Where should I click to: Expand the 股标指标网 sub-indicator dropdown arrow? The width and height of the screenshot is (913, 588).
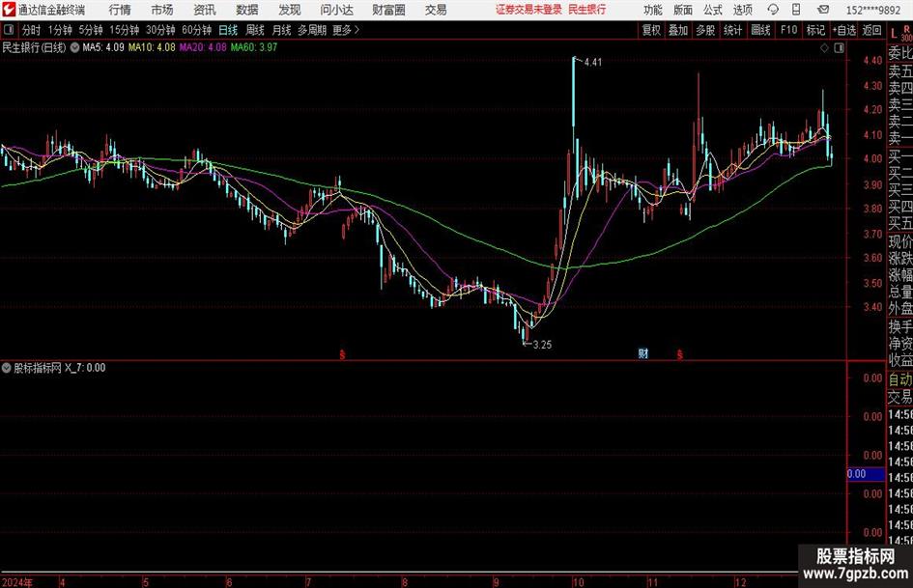click(7, 368)
